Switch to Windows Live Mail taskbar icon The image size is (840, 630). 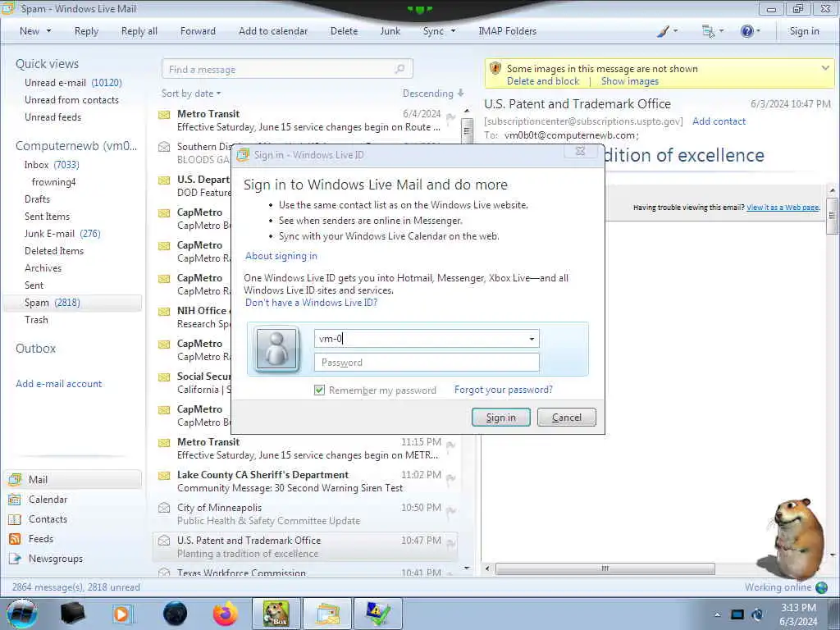326,614
